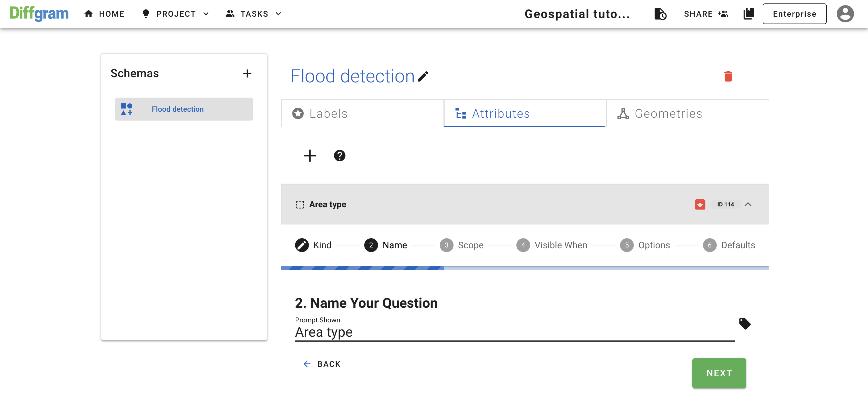
Task: Click the shapes icon beside Flood detection
Action: [127, 109]
